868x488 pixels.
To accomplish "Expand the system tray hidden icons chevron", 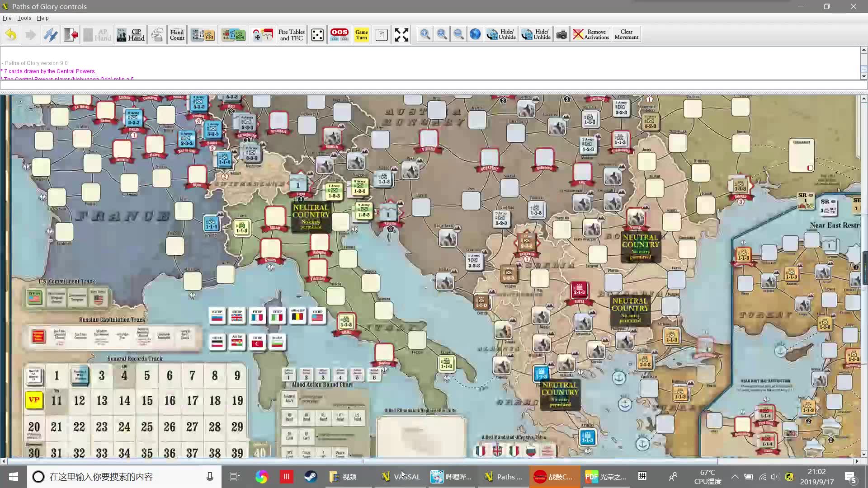I will (x=735, y=477).
